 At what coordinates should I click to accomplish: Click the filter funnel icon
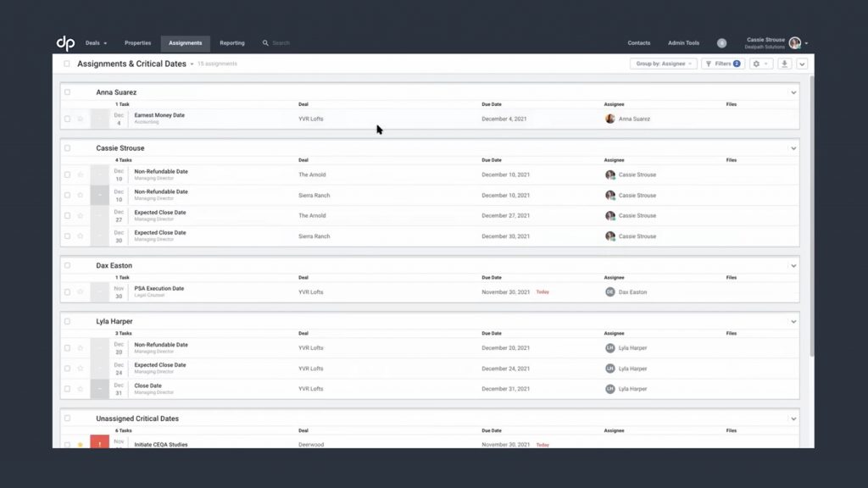[709, 64]
